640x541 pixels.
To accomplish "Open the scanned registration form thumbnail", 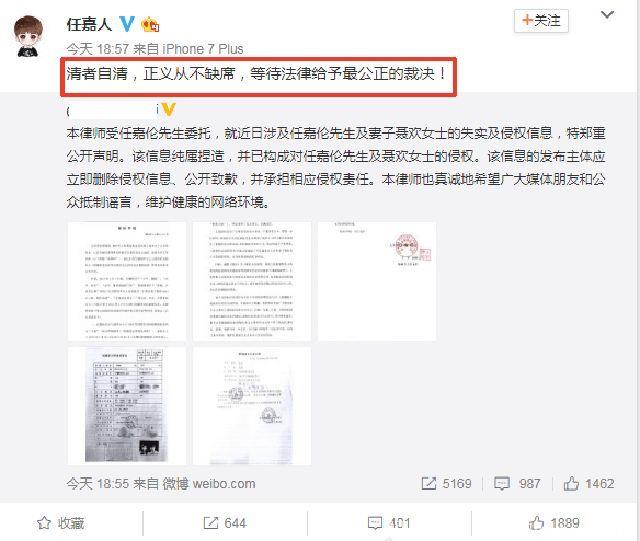I will 127,406.
